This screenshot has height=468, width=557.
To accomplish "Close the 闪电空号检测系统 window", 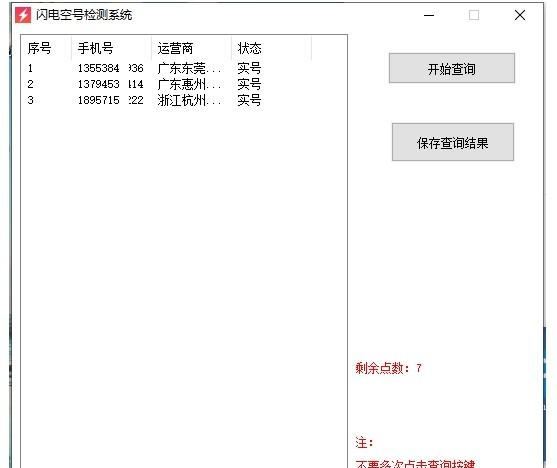I will [x=520, y=15].
